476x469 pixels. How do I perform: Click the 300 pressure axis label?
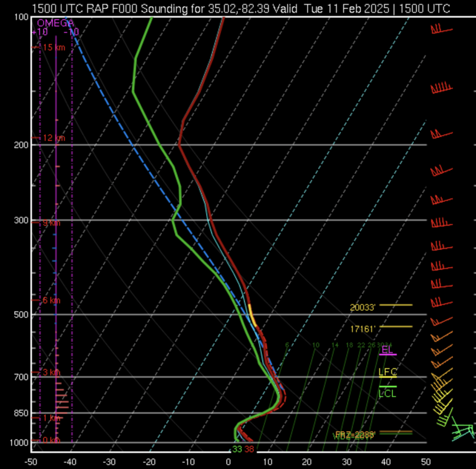21,220
